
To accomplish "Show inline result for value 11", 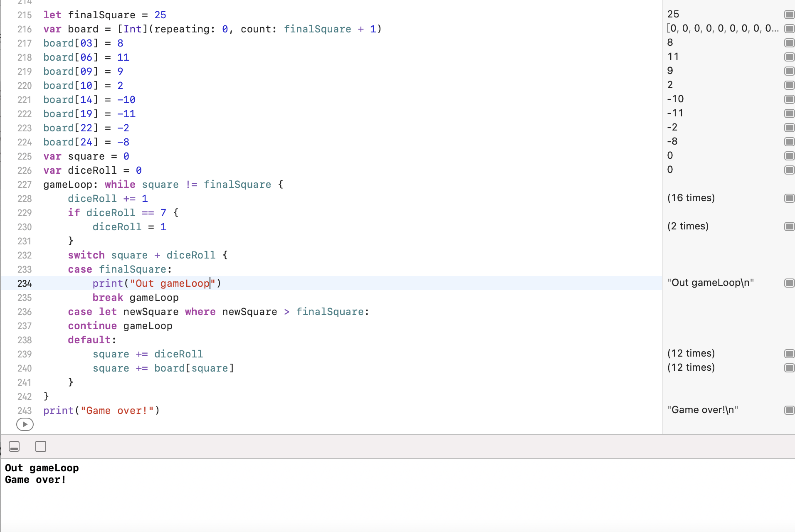I will (789, 57).
